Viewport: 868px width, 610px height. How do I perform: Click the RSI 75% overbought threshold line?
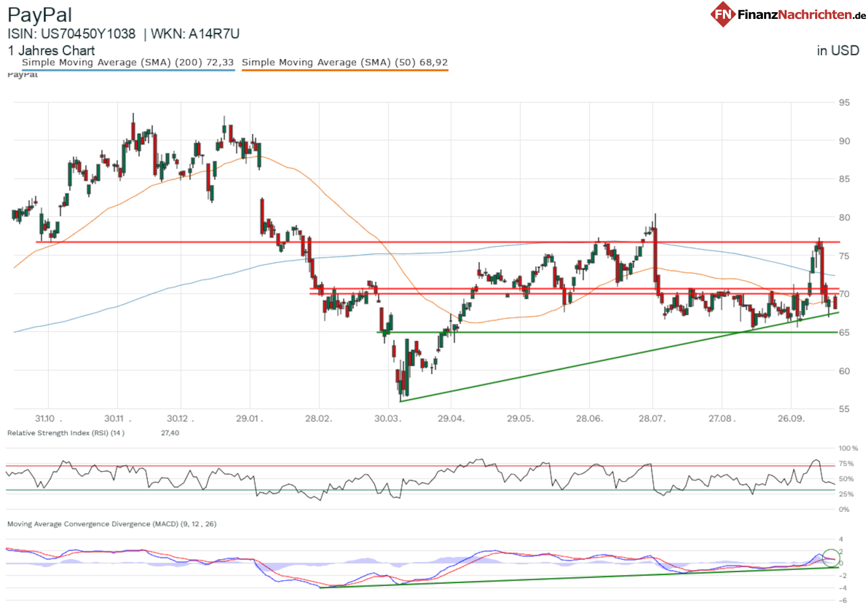click(407, 465)
